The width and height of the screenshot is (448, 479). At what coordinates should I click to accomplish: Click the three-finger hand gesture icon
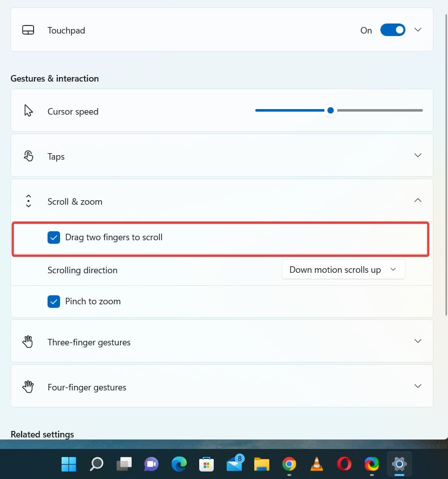pyautogui.click(x=28, y=341)
